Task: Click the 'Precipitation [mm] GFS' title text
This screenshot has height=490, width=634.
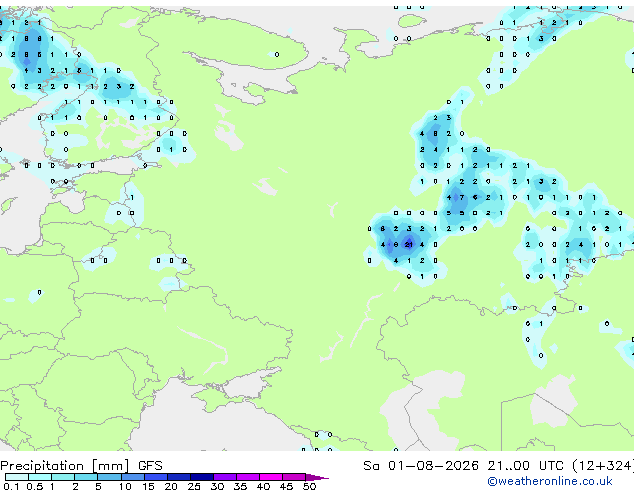Action: 81,466
